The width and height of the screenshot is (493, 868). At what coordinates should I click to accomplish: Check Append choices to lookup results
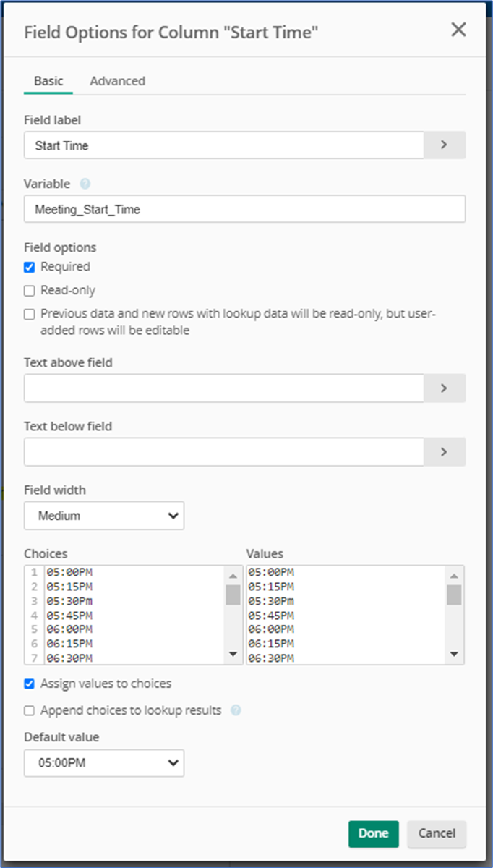tap(30, 711)
